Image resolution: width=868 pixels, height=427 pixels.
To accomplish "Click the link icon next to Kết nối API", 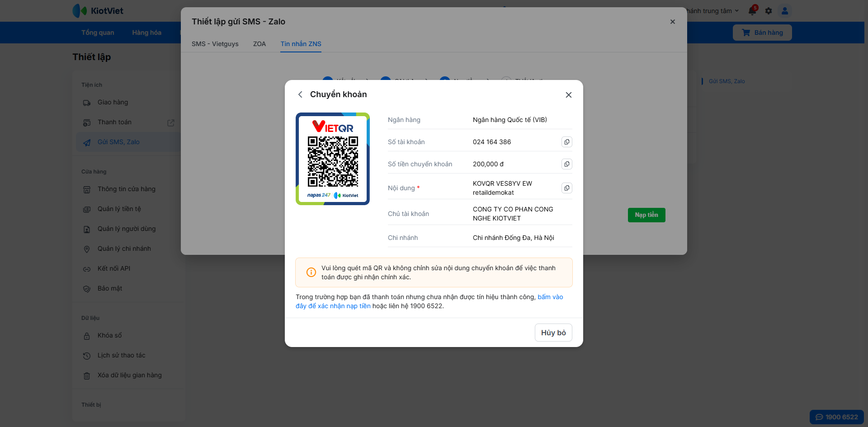I will point(87,269).
